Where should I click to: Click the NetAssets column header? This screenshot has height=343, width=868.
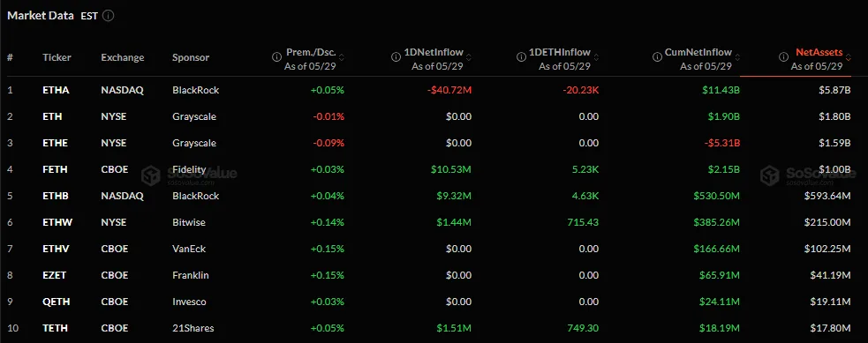point(819,53)
